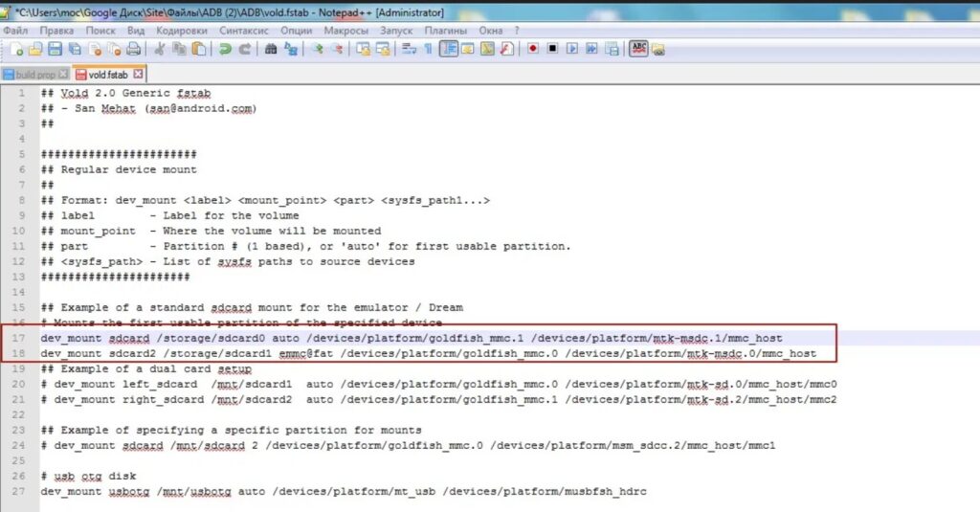980x512 pixels.
Task: Click the New file toolbar icon
Action: tap(17, 49)
